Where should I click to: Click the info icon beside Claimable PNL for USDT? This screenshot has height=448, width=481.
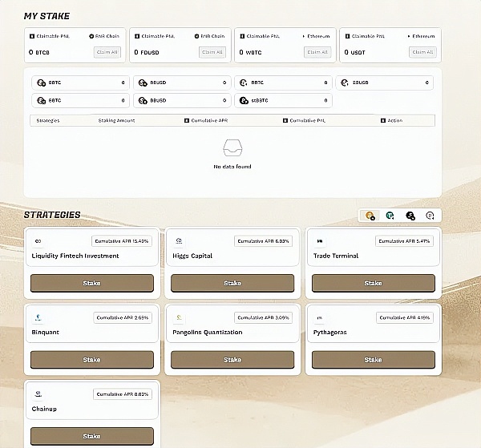tap(347, 36)
